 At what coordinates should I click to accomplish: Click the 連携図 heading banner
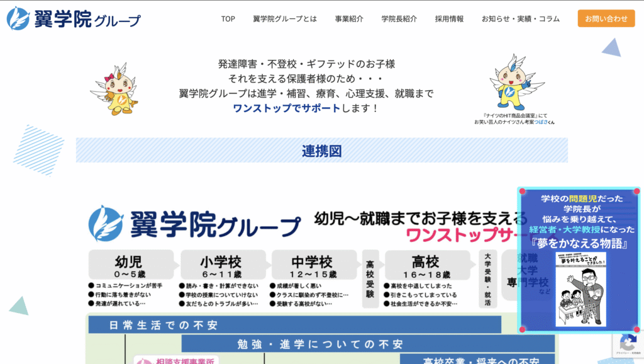click(321, 151)
